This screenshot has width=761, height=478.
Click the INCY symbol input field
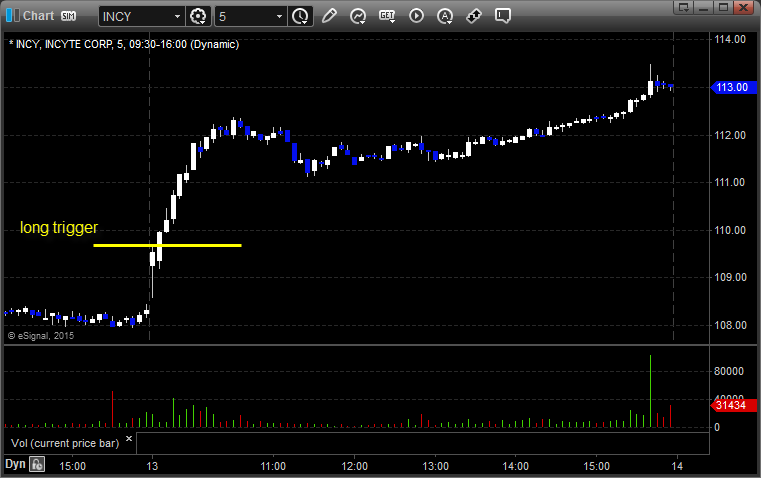[x=136, y=16]
